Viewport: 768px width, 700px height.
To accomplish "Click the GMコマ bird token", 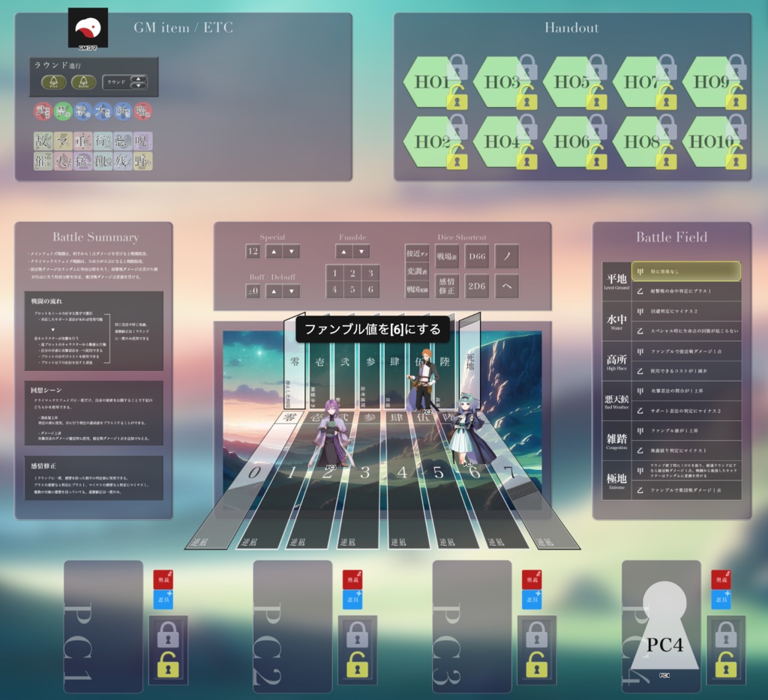I will click(88, 28).
